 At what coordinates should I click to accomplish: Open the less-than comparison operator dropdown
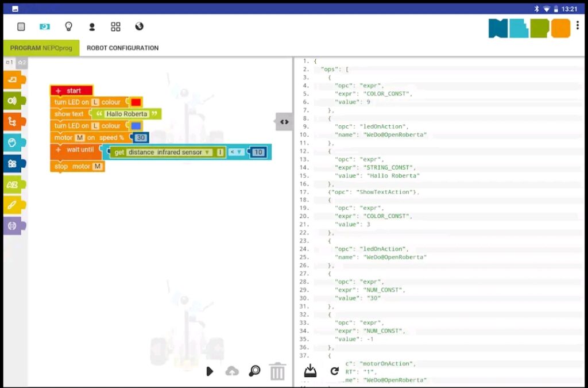point(236,152)
